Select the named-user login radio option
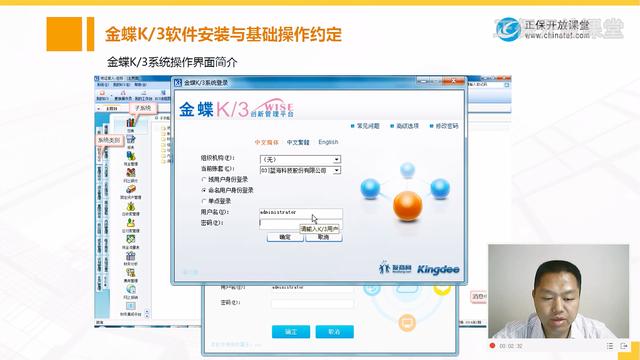 click(204, 190)
